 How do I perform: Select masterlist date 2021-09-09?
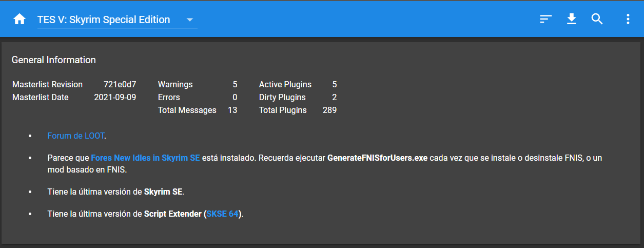coord(115,97)
